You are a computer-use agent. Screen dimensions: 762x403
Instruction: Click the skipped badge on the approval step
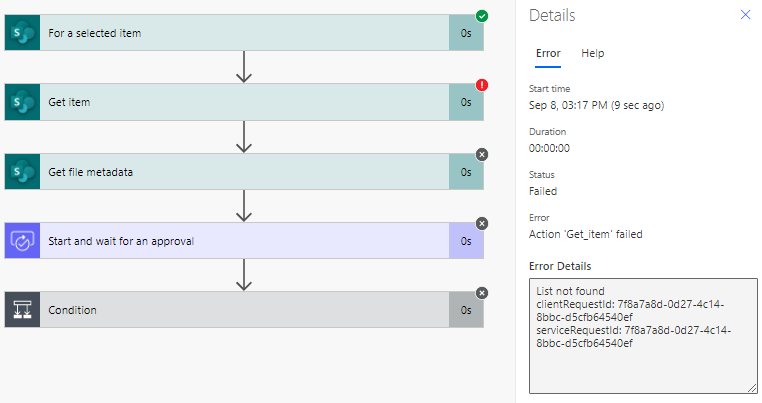pos(482,223)
